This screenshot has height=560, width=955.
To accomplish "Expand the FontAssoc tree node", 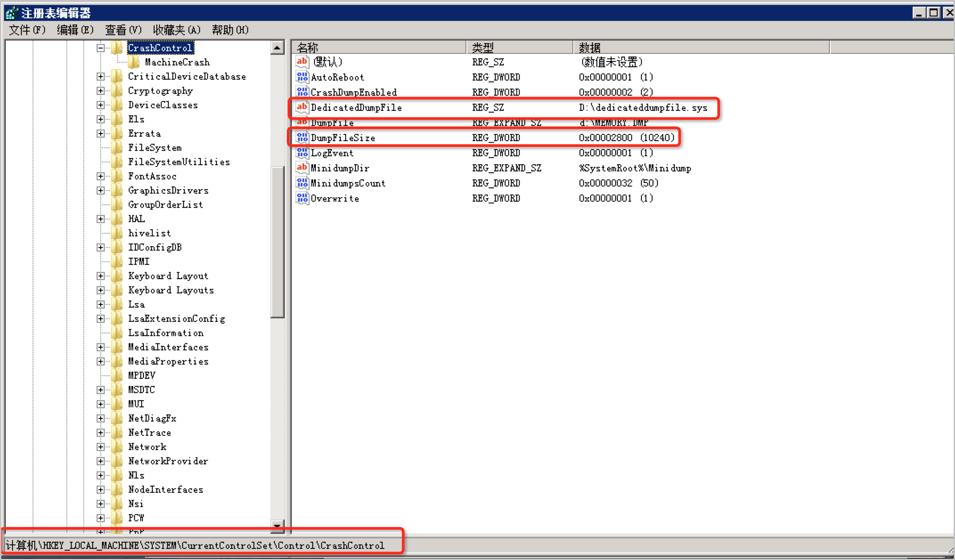I will tap(101, 176).
